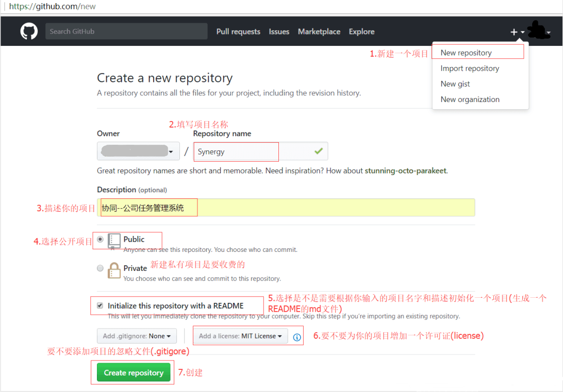This screenshot has width=563, height=392.
Task: Open Issues in the header
Action: [279, 31]
